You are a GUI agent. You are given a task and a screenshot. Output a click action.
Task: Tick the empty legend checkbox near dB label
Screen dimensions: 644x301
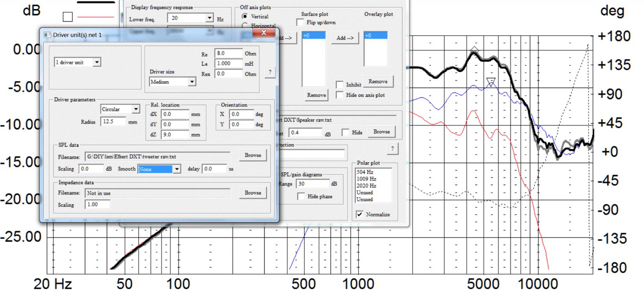point(68,17)
